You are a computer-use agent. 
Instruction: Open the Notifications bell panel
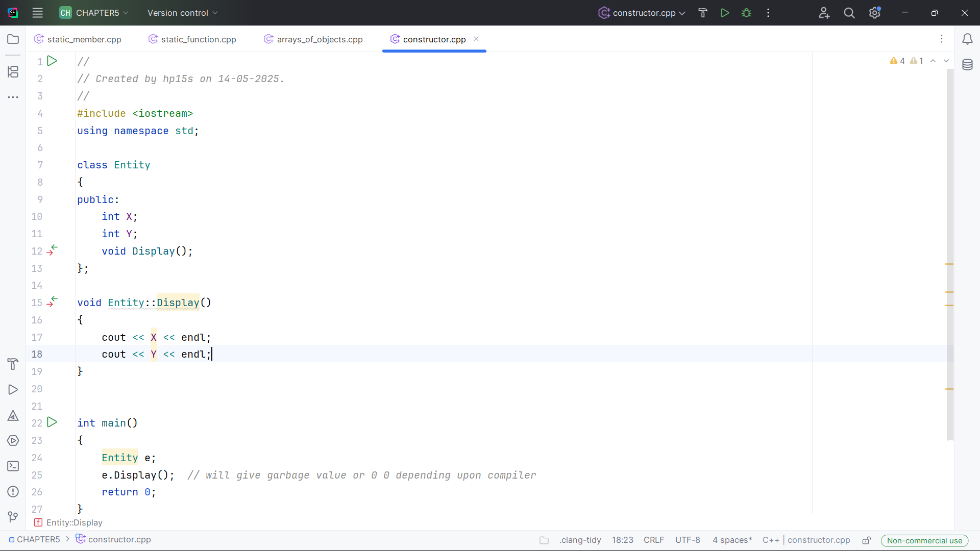(x=967, y=39)
